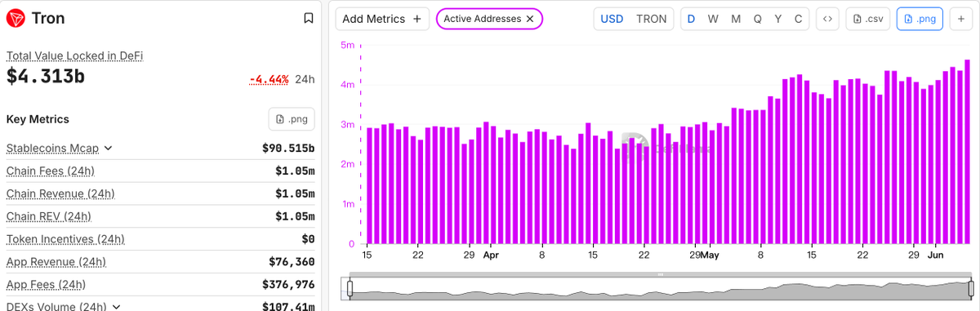Click Chain Fees (24h) label

coord(51,171)
